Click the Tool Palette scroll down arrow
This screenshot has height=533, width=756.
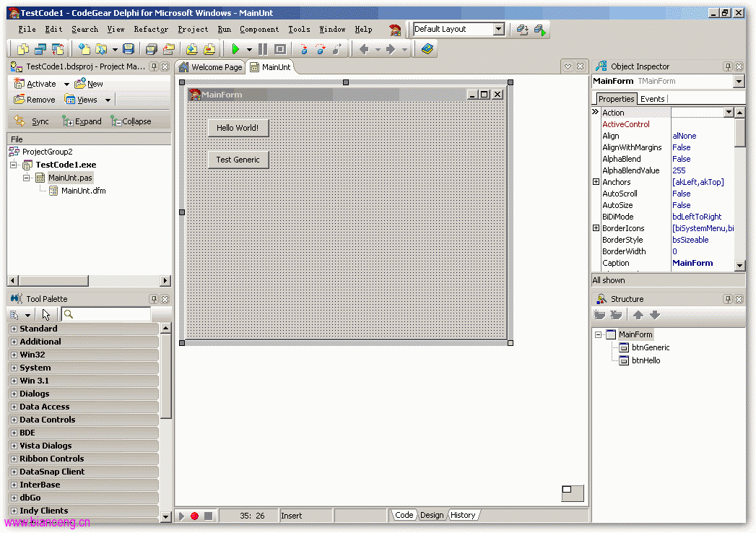166,516
